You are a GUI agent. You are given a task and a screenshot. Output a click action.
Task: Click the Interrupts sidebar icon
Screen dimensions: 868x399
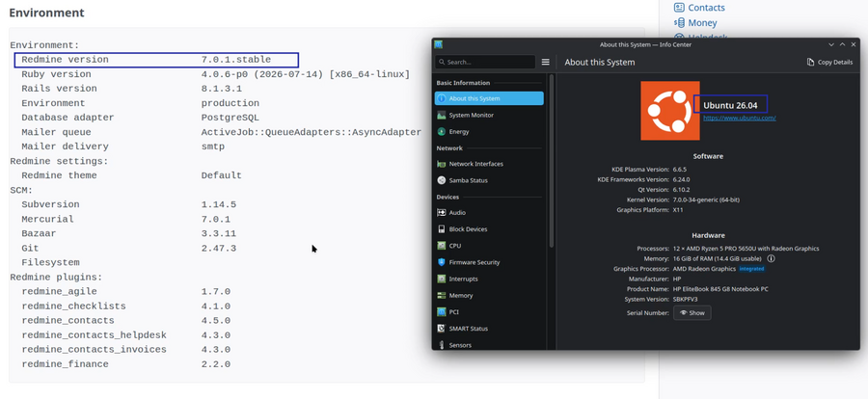tap(441, 279)
